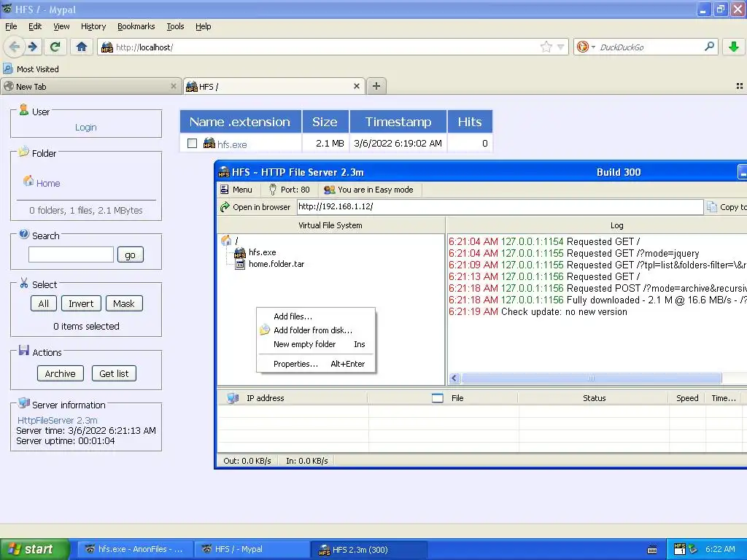Click the Status column header in connections
This screenshot has height=560, width=747.
pyautogui.click(x=594, y=398)
